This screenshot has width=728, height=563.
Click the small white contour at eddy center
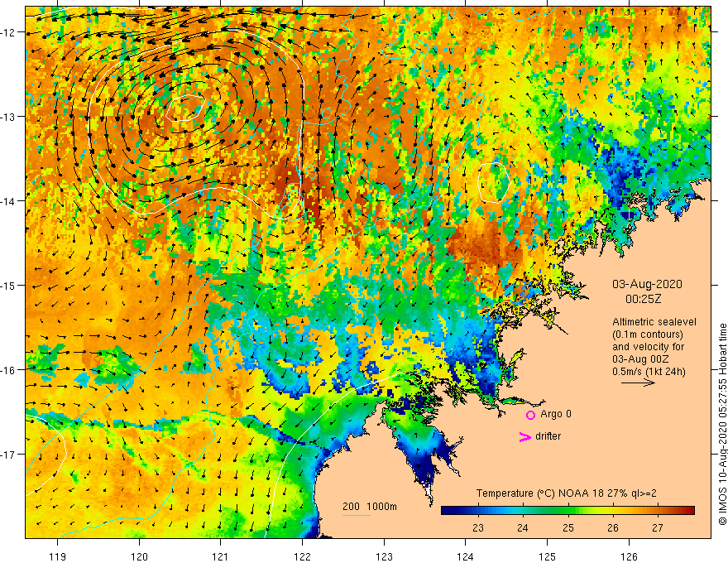click(x=185, y=108)
